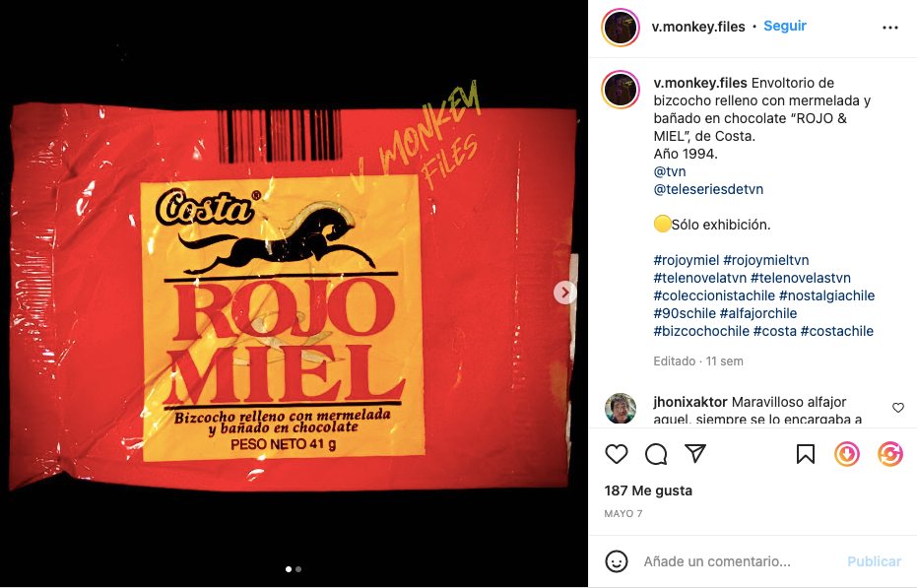Image resolution: width=917 pixels, height=588 pixels.
Task: Open v.monkey.files profile picture in header
Action: [621, 27]
